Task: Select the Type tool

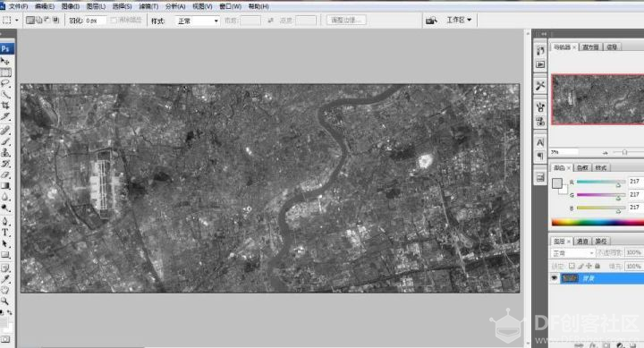Action: pyautogui.click(x=5, y=233)
